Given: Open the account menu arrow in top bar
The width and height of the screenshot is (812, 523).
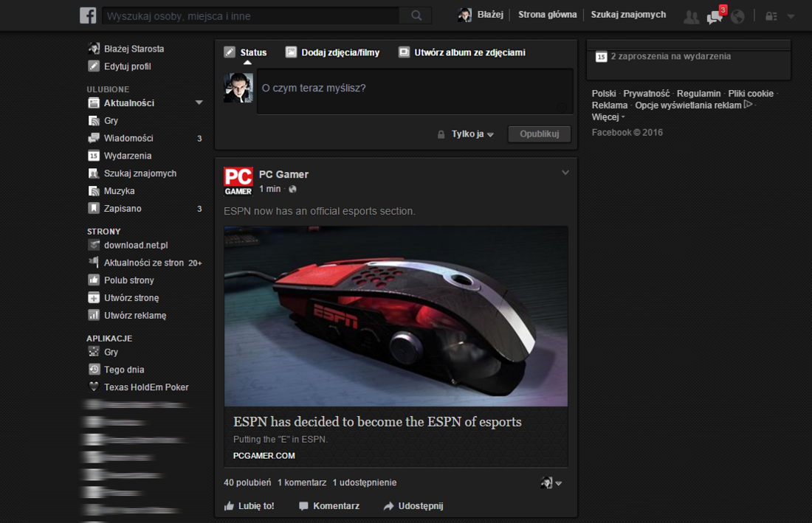Looking at the screenshot, I should point(791,16).
